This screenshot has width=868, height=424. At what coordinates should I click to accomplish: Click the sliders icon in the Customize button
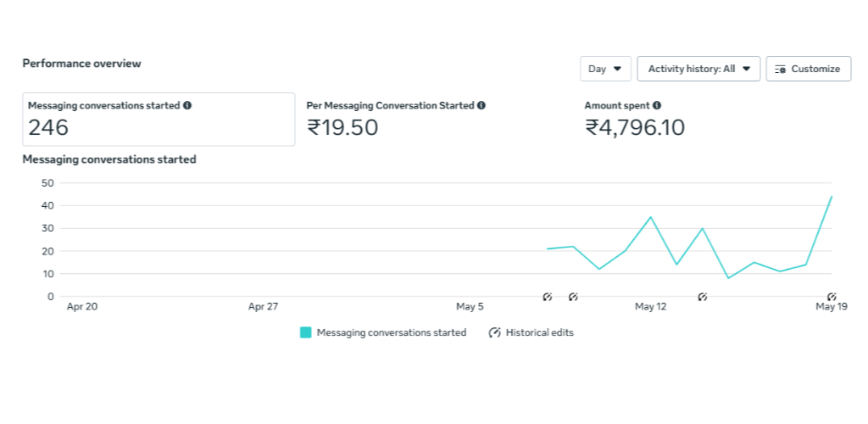coord(781,70)
